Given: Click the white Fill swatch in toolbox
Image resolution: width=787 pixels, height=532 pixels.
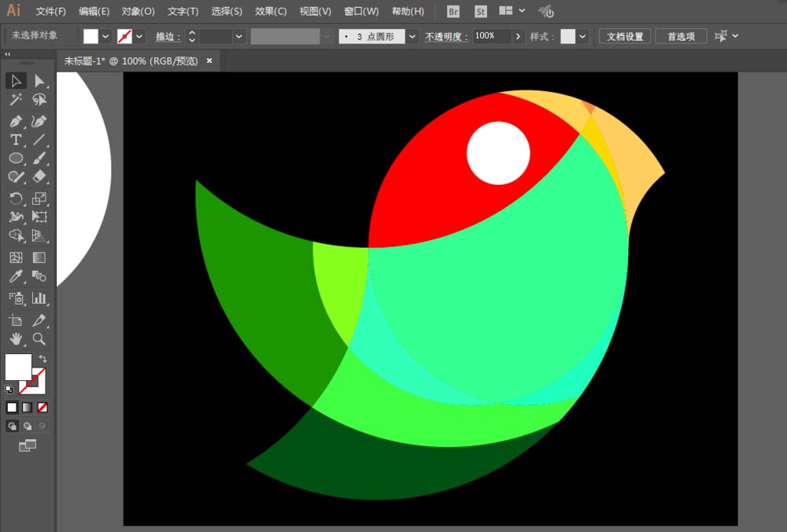Looking at the screenshot, I should pyautogui.click(x=17, y=367).
